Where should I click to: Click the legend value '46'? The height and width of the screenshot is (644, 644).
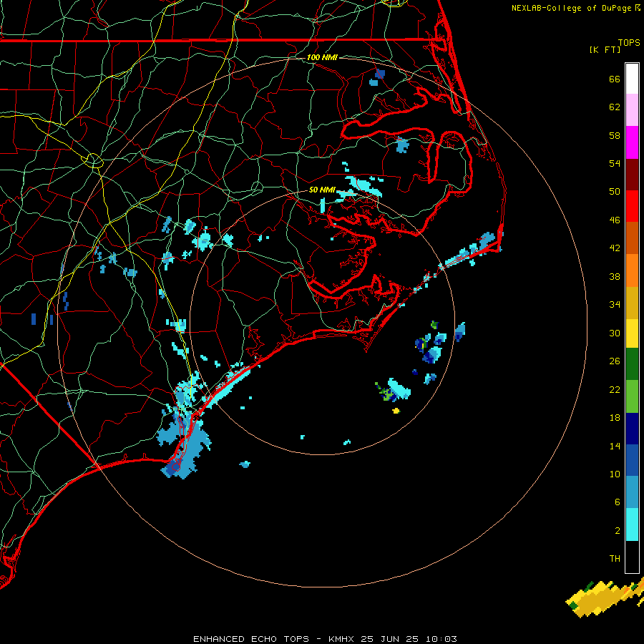pyautogui.click(x=615, y=220)
